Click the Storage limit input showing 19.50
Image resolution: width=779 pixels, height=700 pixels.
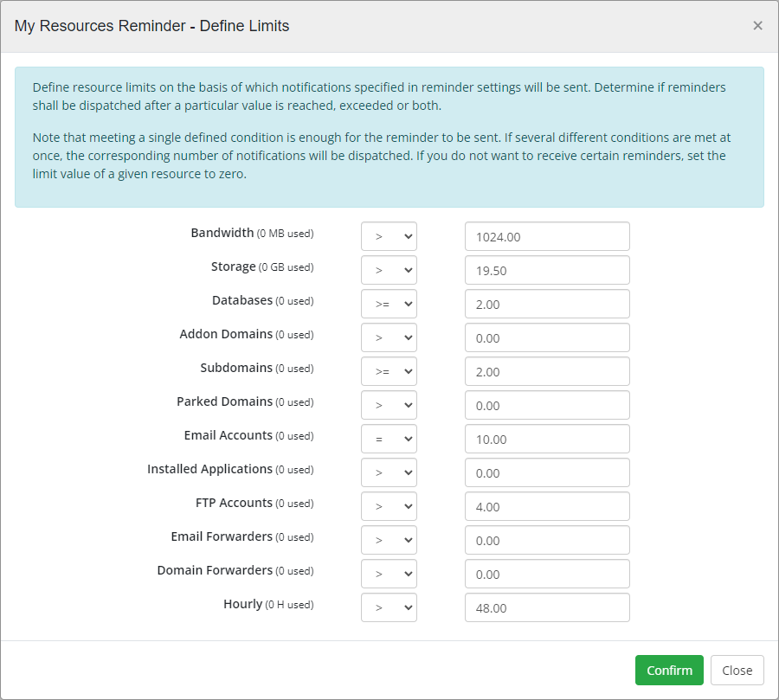pyautogui.click(x=547, y=270)
